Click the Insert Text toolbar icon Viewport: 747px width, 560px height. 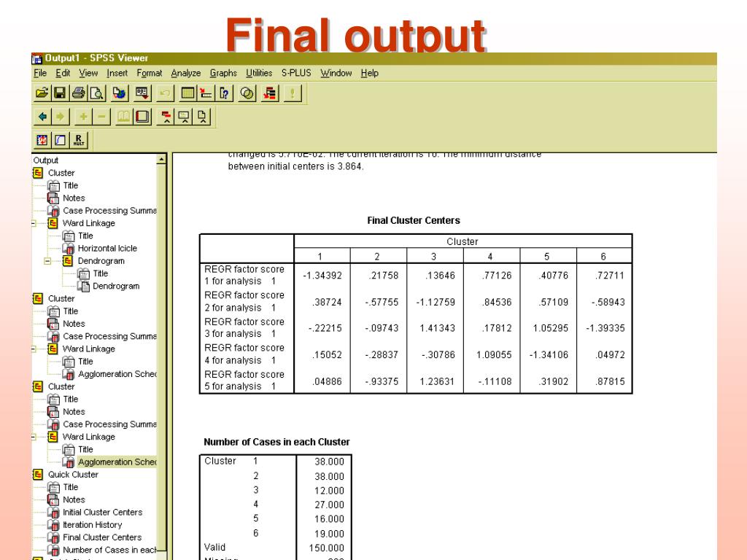click(203, 117)
